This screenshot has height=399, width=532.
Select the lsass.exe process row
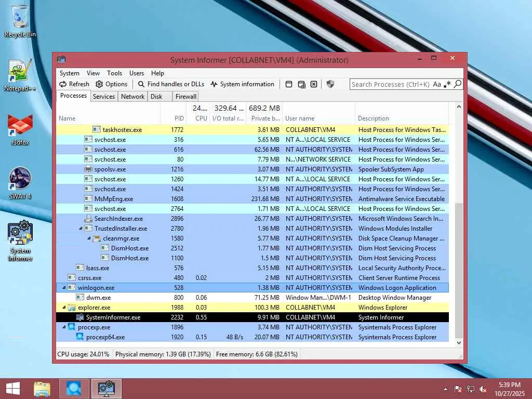click(252, 268)
